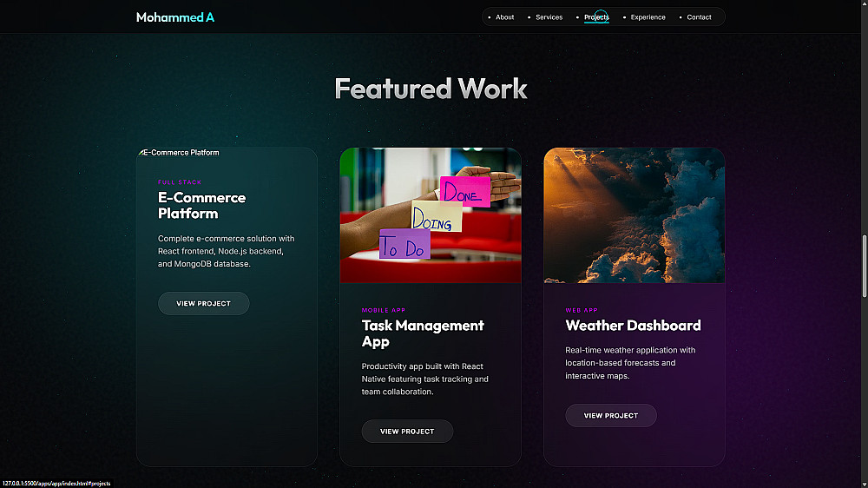Screen dimensions: 868x488
Task: Jump to the Contact nav link
Action: pyautogui.click(x=699, y=17)
